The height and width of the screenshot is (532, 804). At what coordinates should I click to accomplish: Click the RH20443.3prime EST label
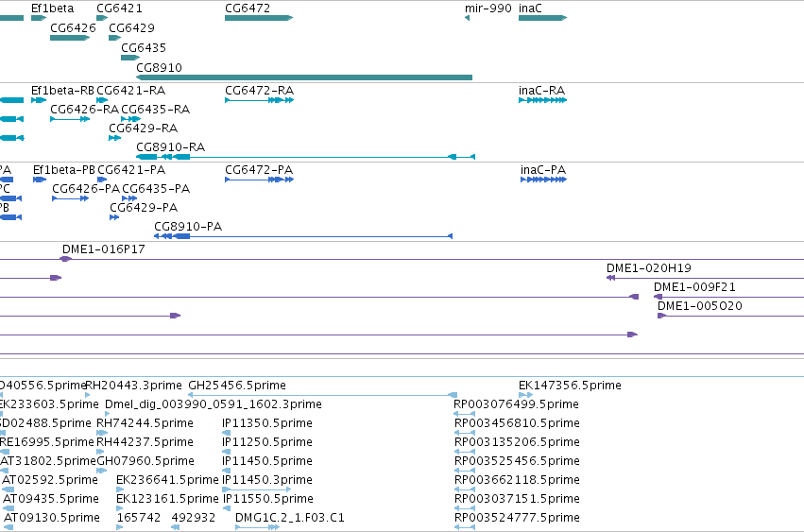(x=133, y=386)
